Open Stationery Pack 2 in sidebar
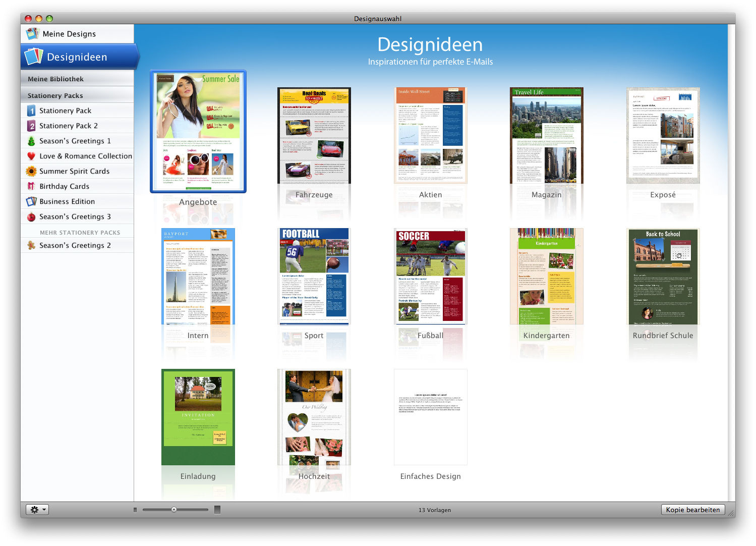Viewport: 756px width, 546px height. (x=77, y=126)
